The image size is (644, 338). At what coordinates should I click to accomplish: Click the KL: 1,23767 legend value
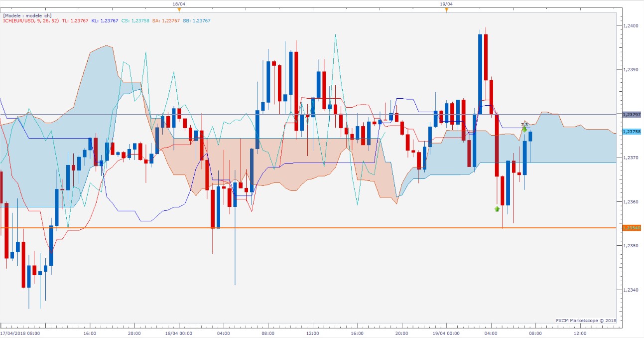click(105, 20)
